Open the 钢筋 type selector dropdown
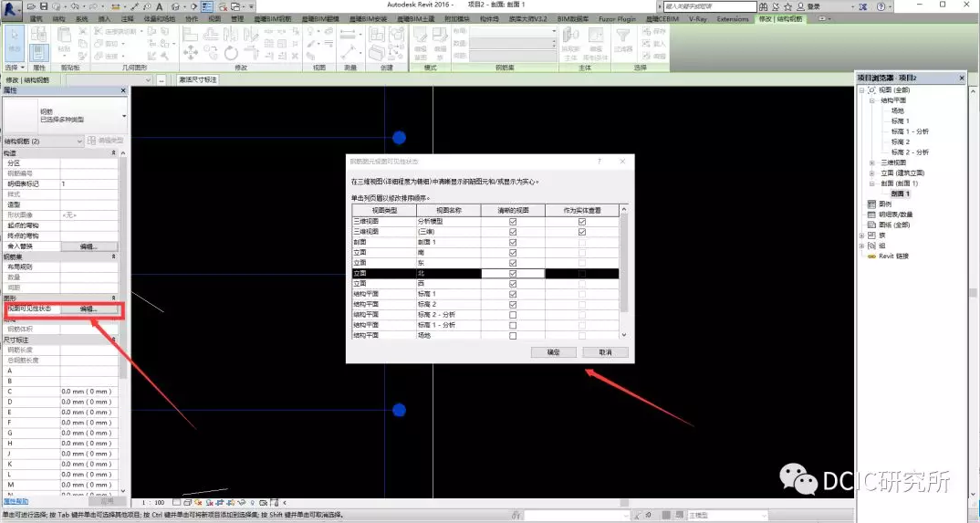This screenshot has width=980, height=523. [124, 116]
